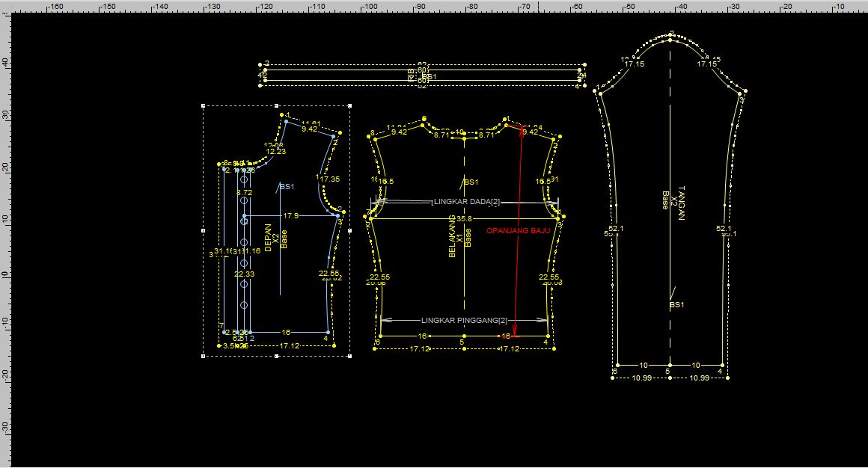The height and width of the screenshot is (468, 868).
Task: Click bottom-right handle of DEPAN selection box
Action: [350, 356]
